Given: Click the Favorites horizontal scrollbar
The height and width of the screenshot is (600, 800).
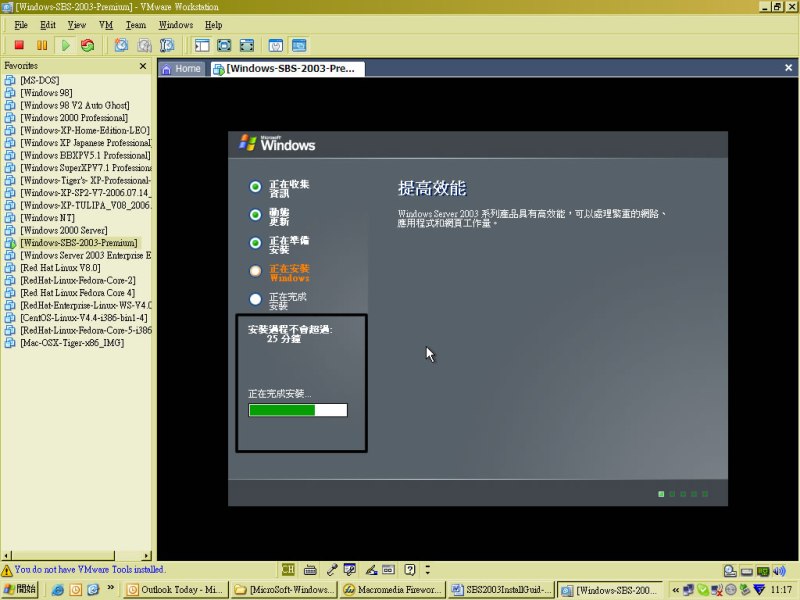Looking at the screenshot, I should (x=77, y=555).
